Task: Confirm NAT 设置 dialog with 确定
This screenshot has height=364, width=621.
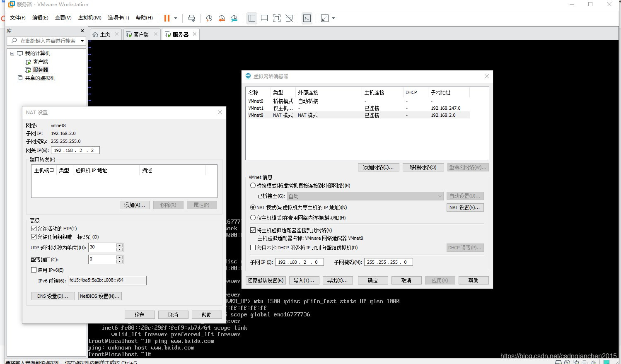Action: pos(140,315)
